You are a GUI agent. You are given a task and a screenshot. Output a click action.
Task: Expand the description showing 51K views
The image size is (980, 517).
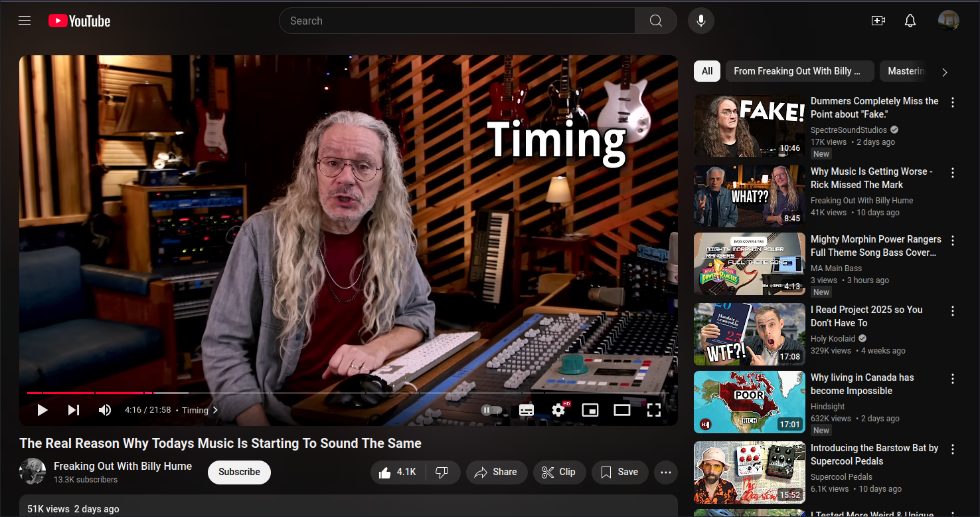(349, 506)
